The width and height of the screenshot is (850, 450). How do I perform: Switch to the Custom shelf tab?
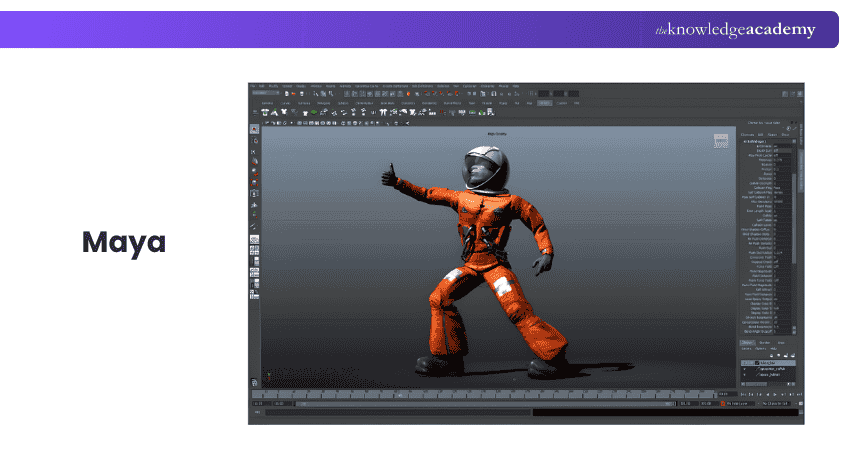(x=562, y=103)
